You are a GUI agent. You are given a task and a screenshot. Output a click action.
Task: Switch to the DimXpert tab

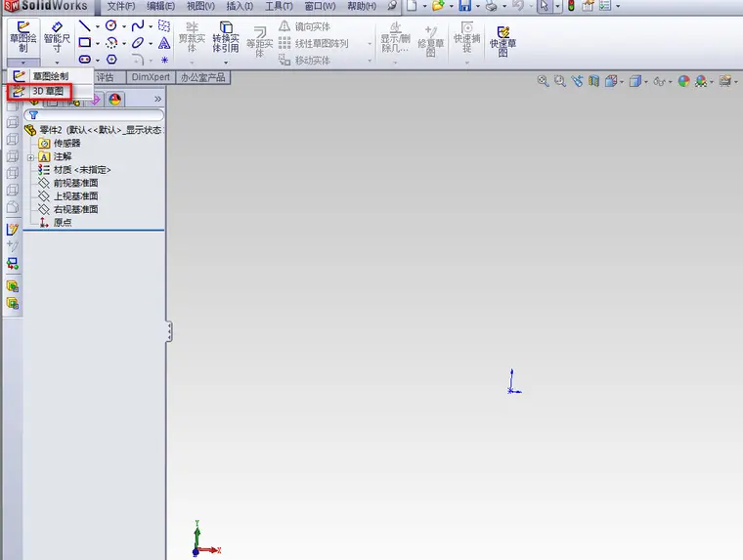click(151, 77)
